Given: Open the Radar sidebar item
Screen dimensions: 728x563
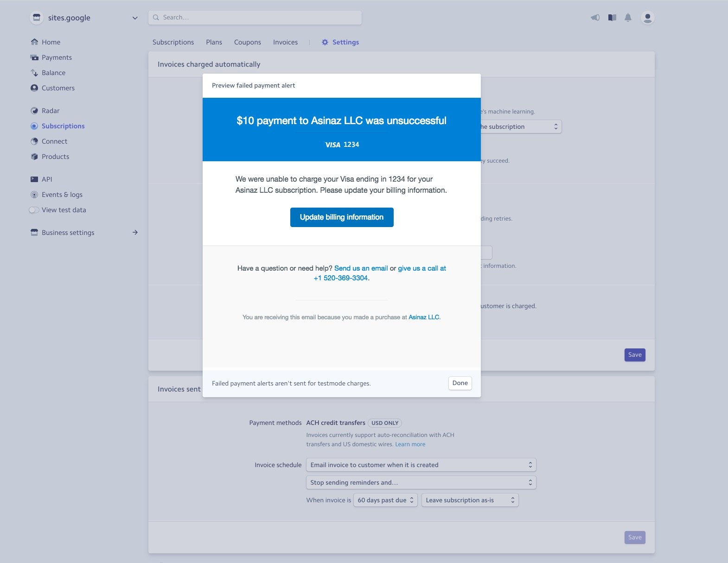Looking at the screenshot, I should coord(51,111).
